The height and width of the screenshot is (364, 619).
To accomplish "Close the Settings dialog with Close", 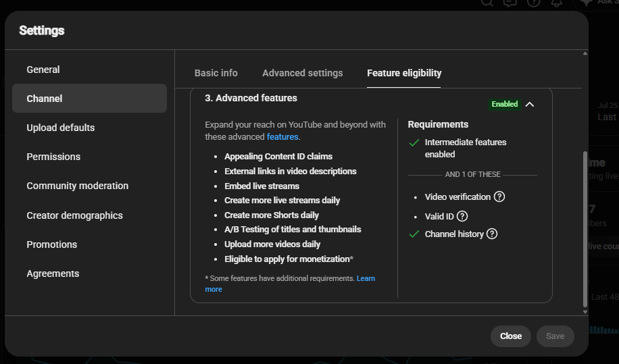I will tap(510, 336).
